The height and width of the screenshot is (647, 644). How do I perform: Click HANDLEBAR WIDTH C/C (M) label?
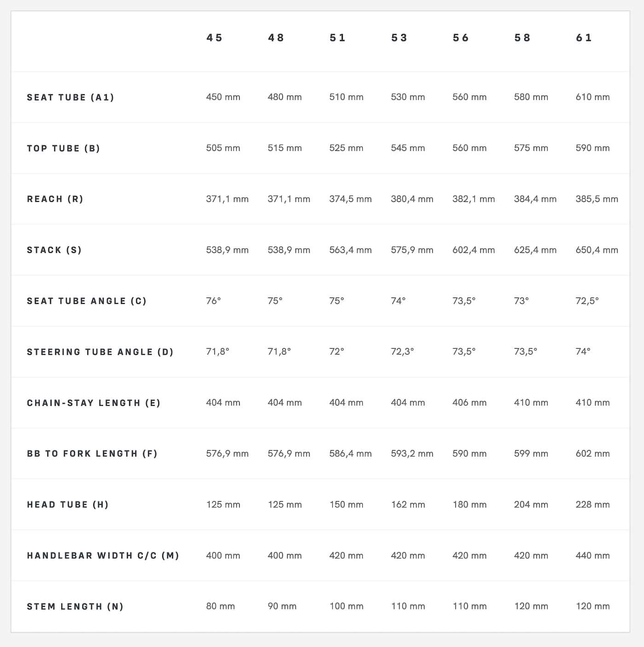[x=103, y=556]
